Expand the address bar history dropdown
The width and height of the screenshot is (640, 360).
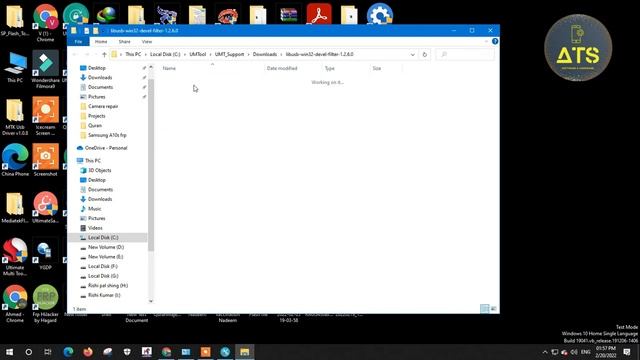point(413,54)
